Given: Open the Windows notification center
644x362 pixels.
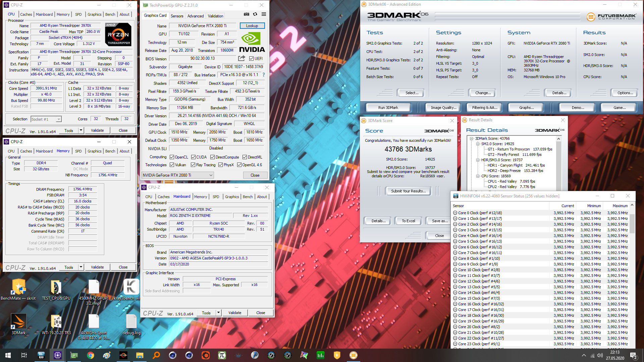Looking at the screenshot, I should (634, 355).
